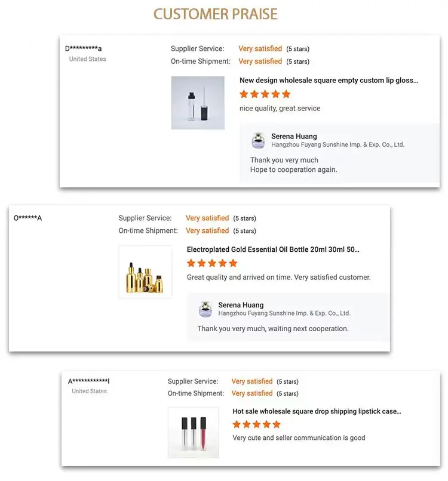The height and width of the screenshot is (481, 448).
Task: Click reviewer name D*********a
Action: [84, 48]
